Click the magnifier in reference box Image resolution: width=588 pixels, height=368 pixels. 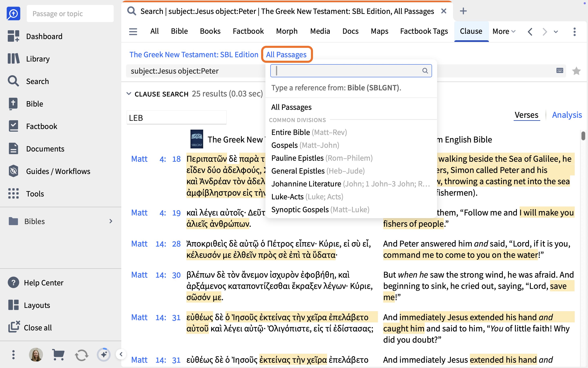[x=425, y=71]
